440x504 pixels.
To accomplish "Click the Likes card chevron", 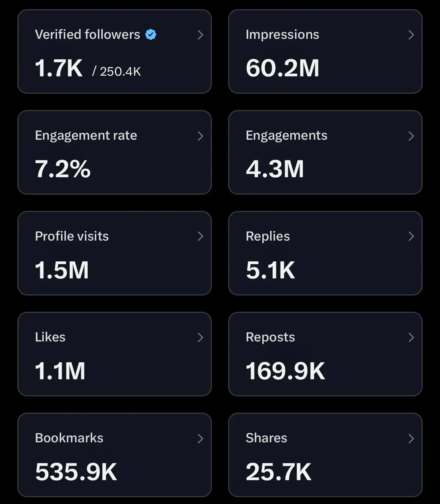I will 201,337.
